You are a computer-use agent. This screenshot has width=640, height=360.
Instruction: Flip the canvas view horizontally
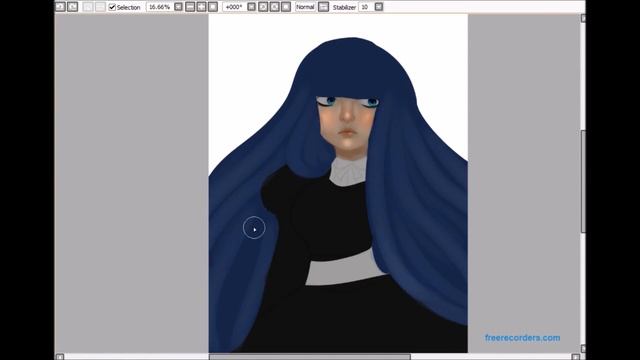click(x=323, y=7)
